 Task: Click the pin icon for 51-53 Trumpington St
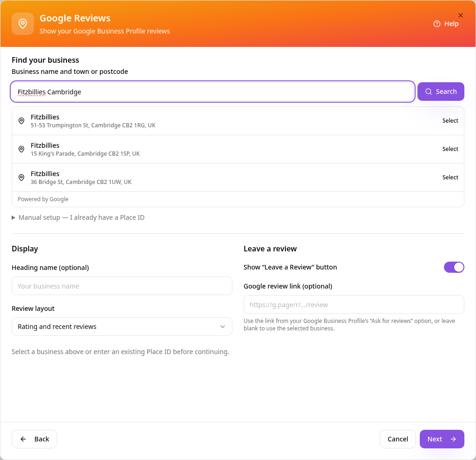point(21,121)
